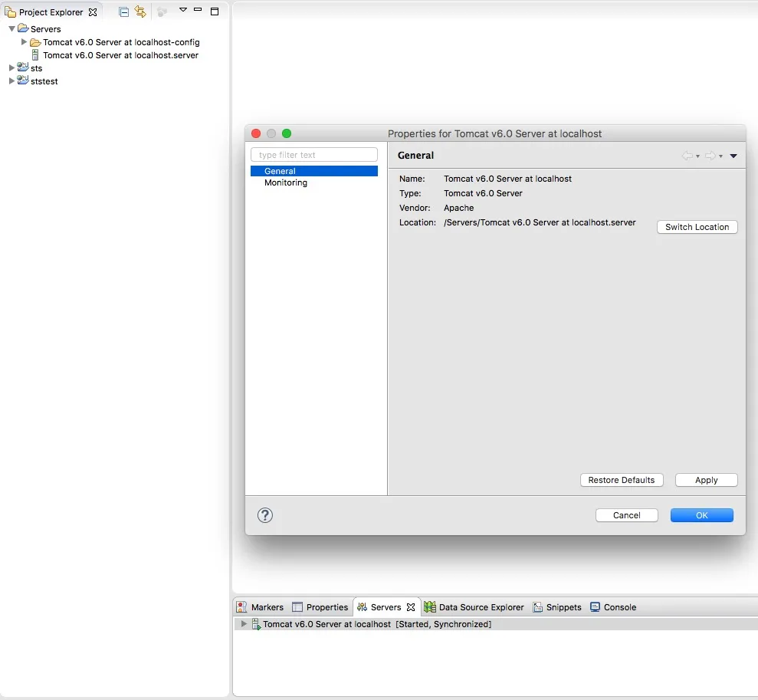Screen dimensions: 758x700
Task: Open back history dropdown arrow
Action: coord(697,156)
